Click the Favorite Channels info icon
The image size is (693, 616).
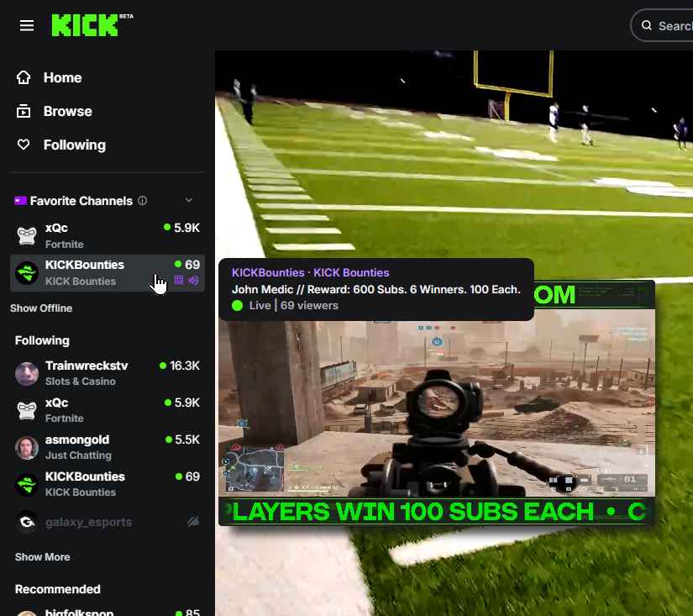(x=142, y=201)
